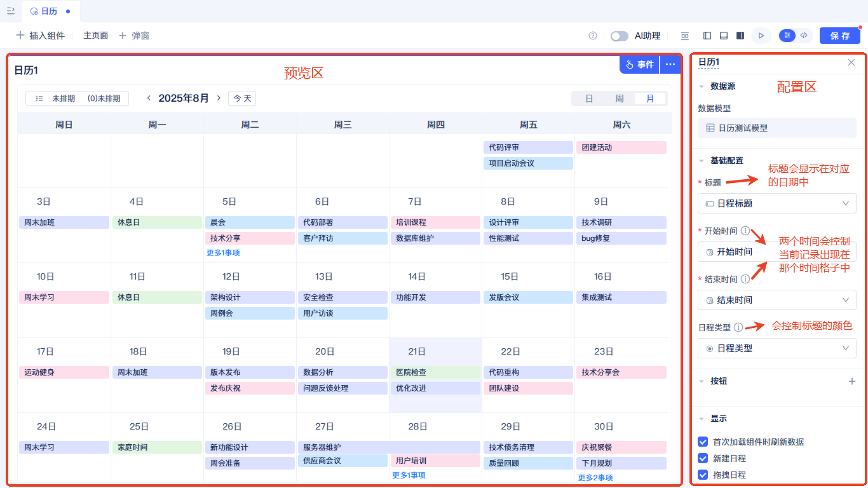Click info icon beside 结束时间
The width and height of the screenshot is (868, 488).
745,279
